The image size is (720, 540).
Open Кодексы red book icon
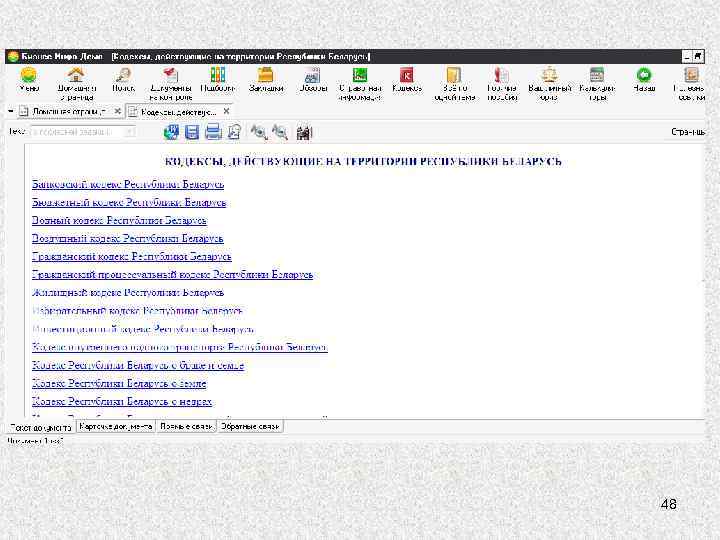coord(407,75)
